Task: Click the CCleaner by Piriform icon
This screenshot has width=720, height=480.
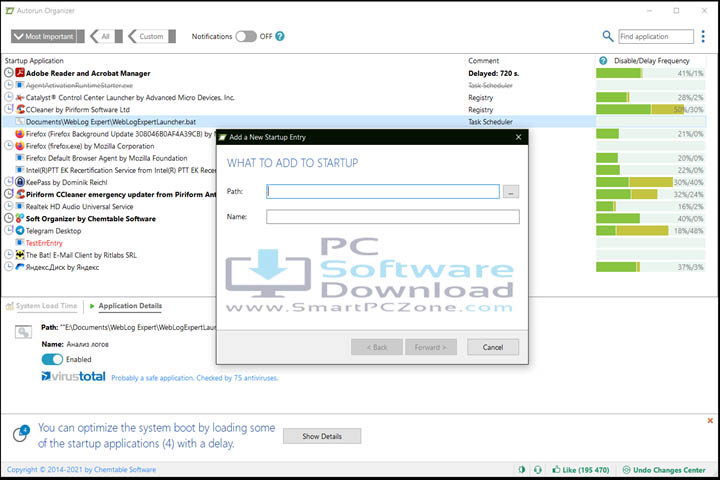Action: [20, 109]
